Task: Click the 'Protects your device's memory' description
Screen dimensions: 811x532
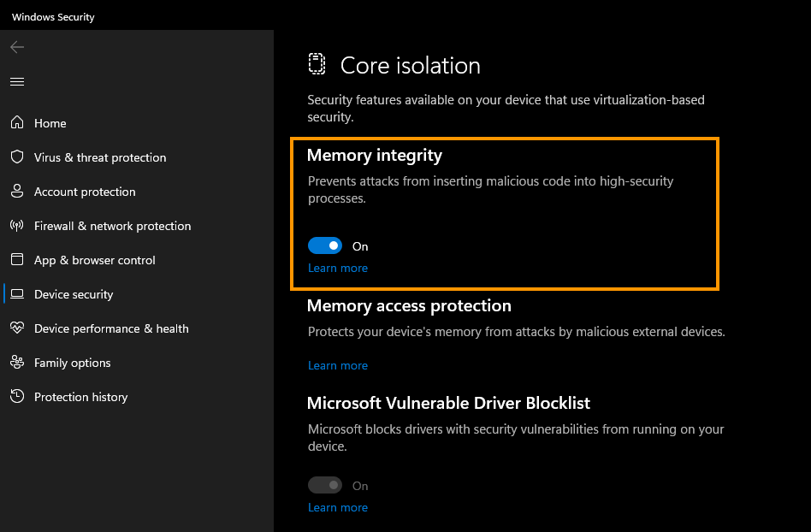Action: pos(516,331)
